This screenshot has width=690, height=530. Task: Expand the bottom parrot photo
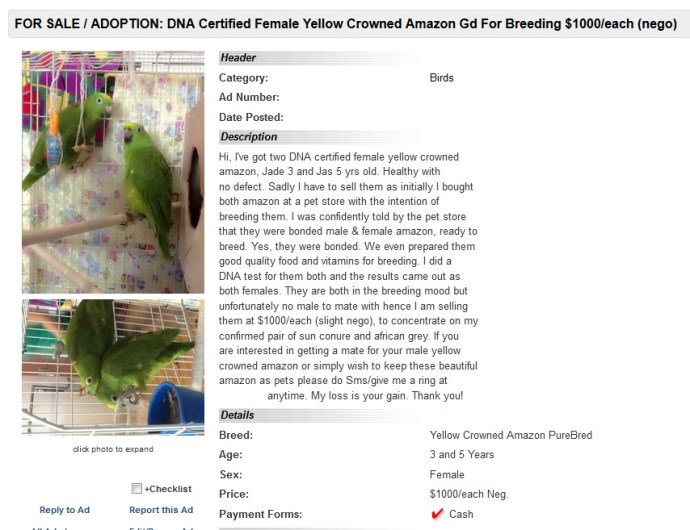tap(112, 366)
